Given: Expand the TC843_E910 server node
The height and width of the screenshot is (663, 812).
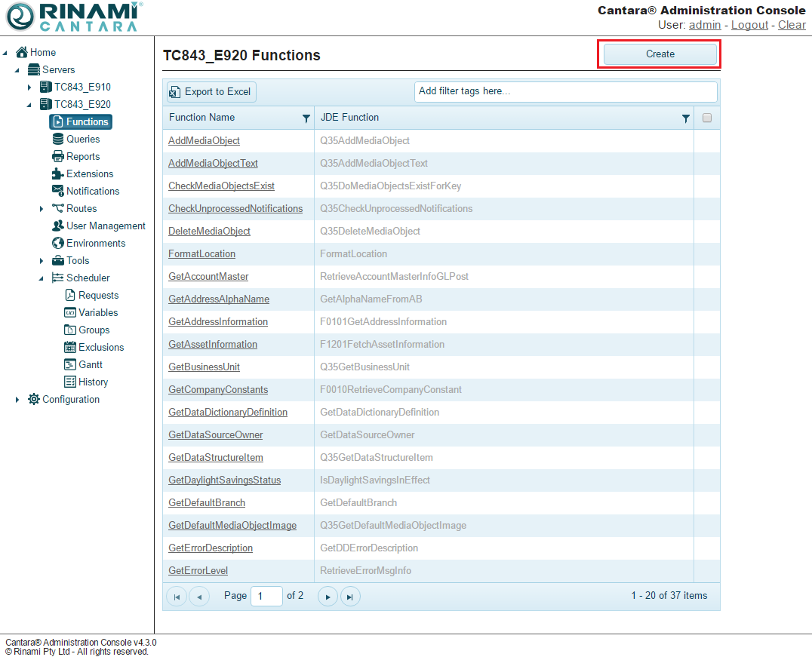Looking at the screenshot, I should point(29,87).
